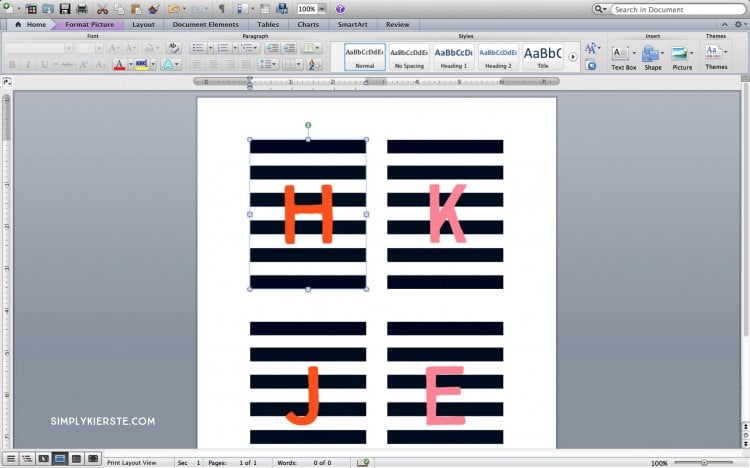Image resolution: width=750 pixels, height=468 pixels.
Task: Open Help with the purple question icon
Action: [x=340, y=9]
